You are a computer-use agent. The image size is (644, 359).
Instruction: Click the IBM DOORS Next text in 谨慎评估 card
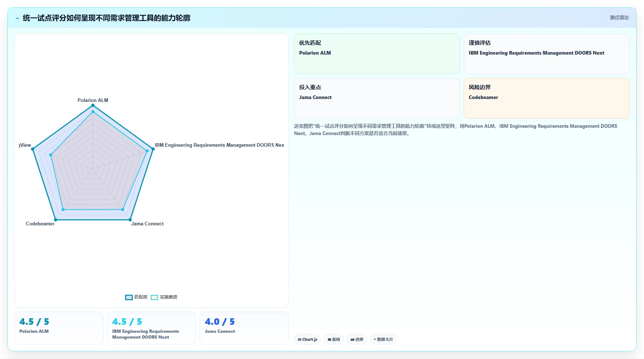tap(536, 53)
